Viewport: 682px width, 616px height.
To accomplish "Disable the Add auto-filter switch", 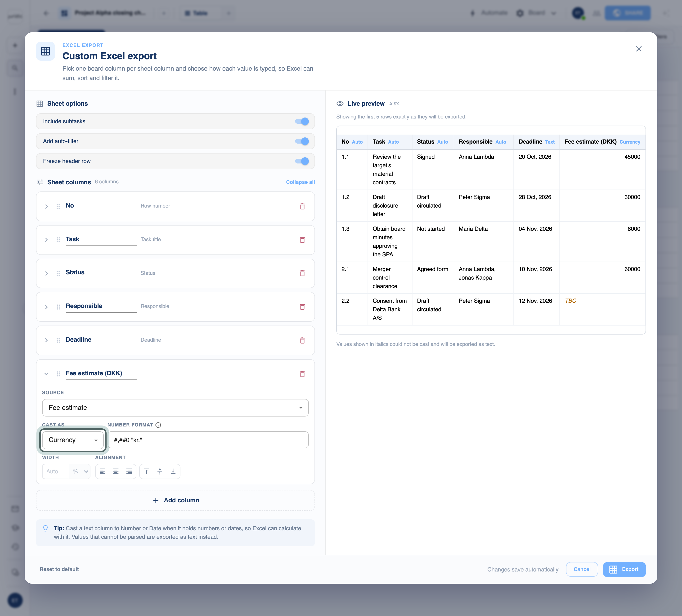I will [x=302, y=141].
